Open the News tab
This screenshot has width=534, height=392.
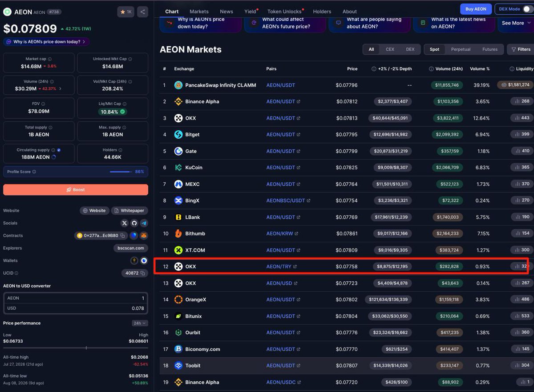227,12
